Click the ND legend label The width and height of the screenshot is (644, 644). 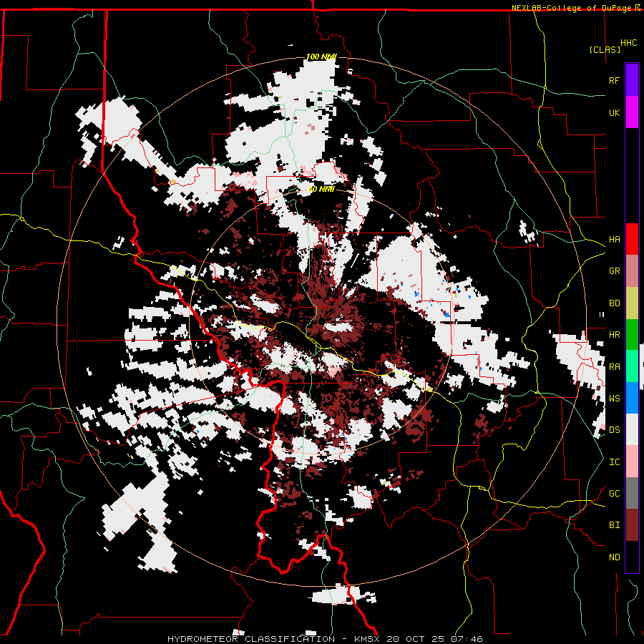tap(615, 557)
